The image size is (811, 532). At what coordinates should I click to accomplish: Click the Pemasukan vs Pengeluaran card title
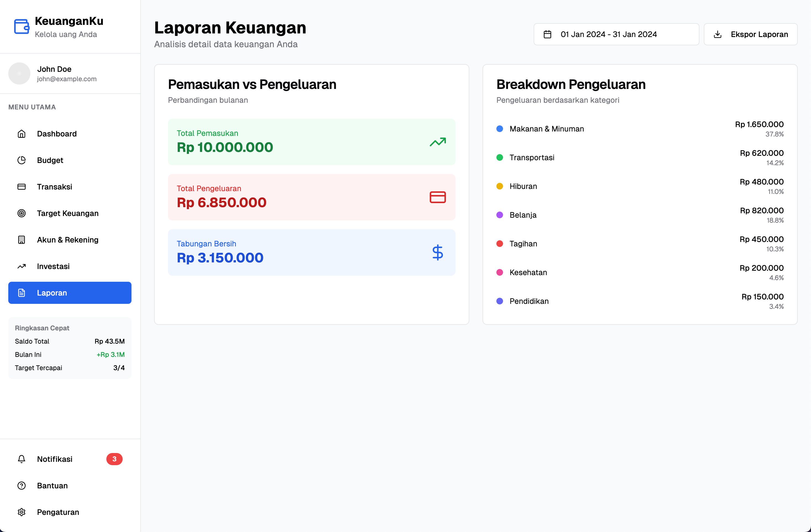pyautogui.click(x=252, y=85)
